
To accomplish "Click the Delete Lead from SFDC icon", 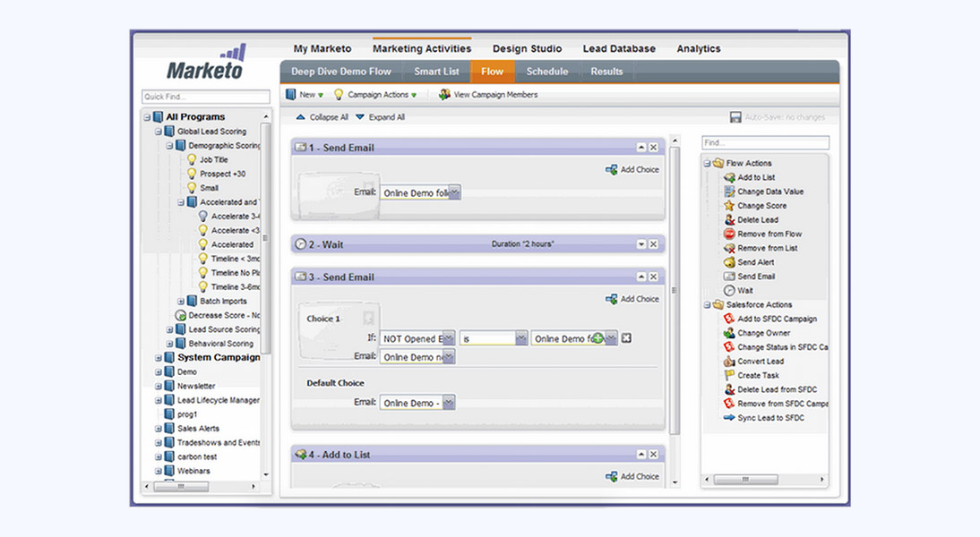I will click(729, 389).
